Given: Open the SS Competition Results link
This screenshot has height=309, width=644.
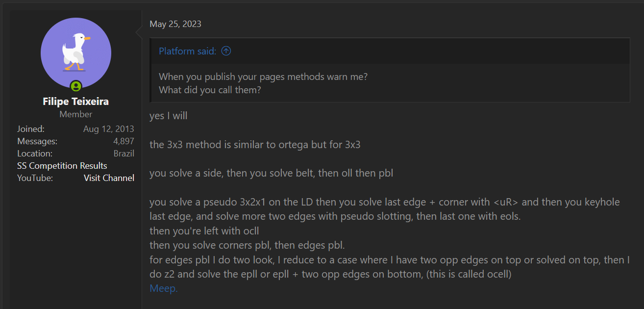Looking at the screenshot, I should (x=62, y=166).
